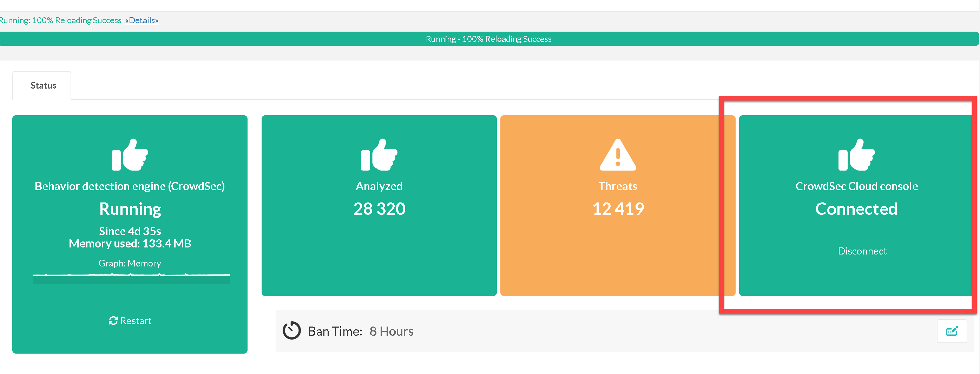The image size is (980, 374).
Task: Open the Status tab
Action: click(43, 85)
